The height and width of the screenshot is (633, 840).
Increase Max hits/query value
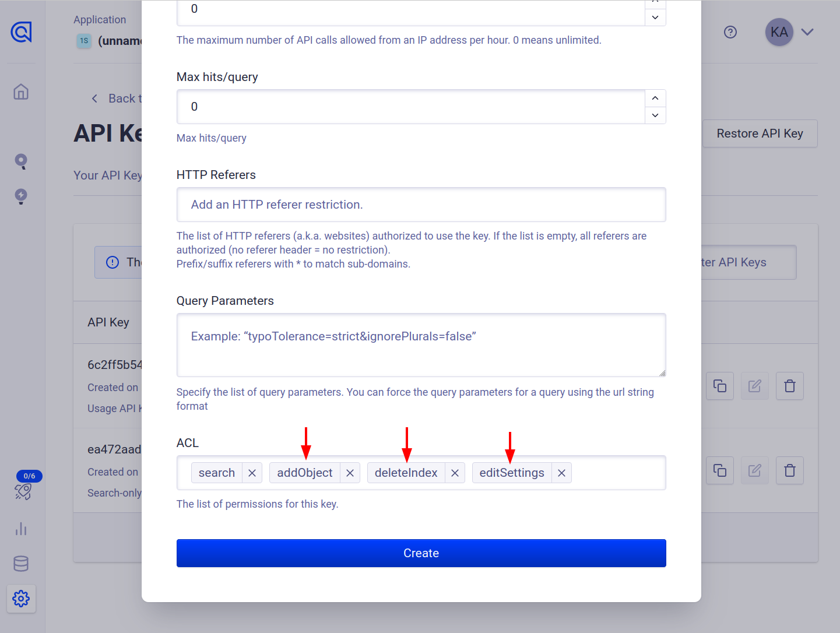click(x=655, y=98)
